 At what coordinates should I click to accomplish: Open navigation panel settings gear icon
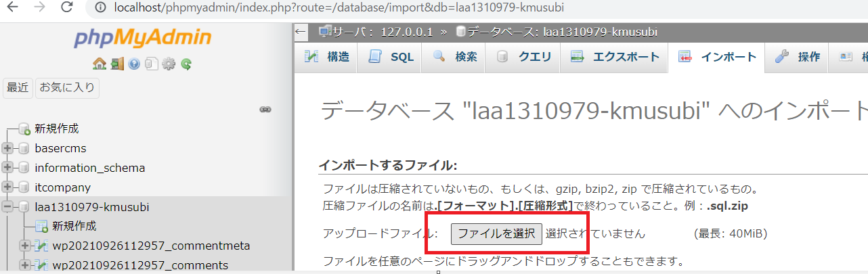(169, 64)
